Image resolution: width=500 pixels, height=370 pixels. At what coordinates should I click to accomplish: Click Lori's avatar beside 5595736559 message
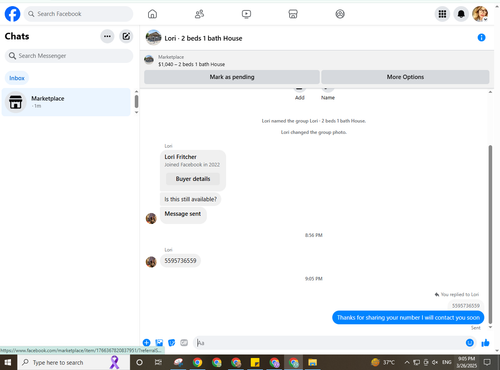click(151, 262)
